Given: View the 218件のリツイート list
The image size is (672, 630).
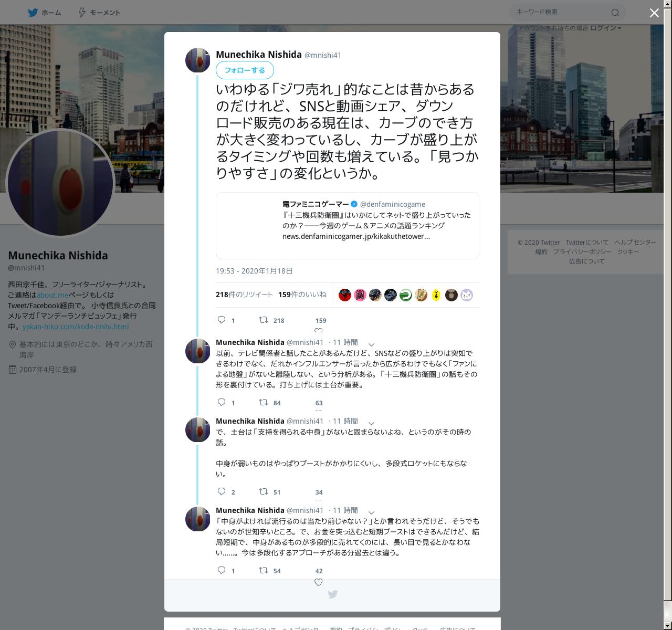Looking at the screenshot, I should [x=244, y=295].
